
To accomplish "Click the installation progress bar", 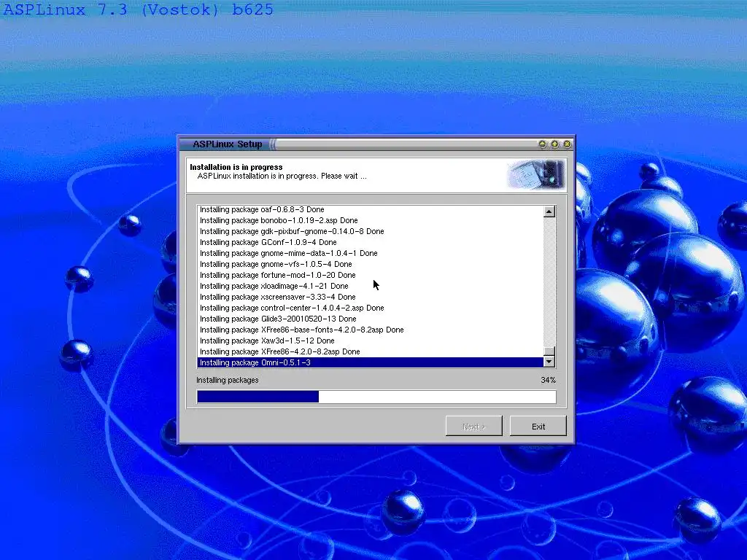I will pos(376,397).
